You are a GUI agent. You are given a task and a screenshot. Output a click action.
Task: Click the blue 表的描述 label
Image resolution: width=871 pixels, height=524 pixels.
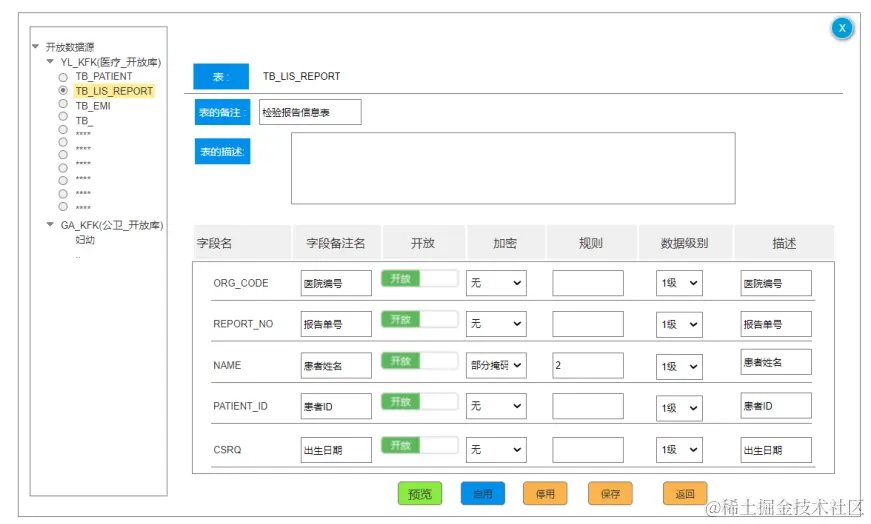tap(222, 151)
